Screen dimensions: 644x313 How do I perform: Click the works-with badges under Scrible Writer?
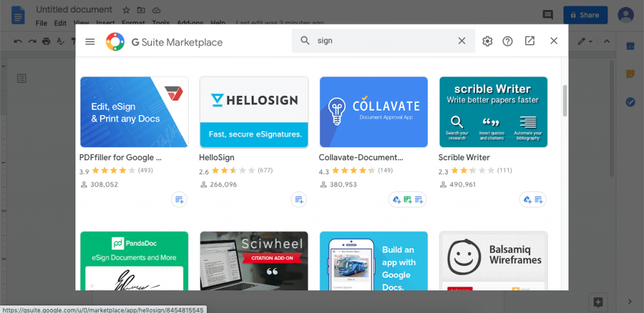(x=533, y=200)
